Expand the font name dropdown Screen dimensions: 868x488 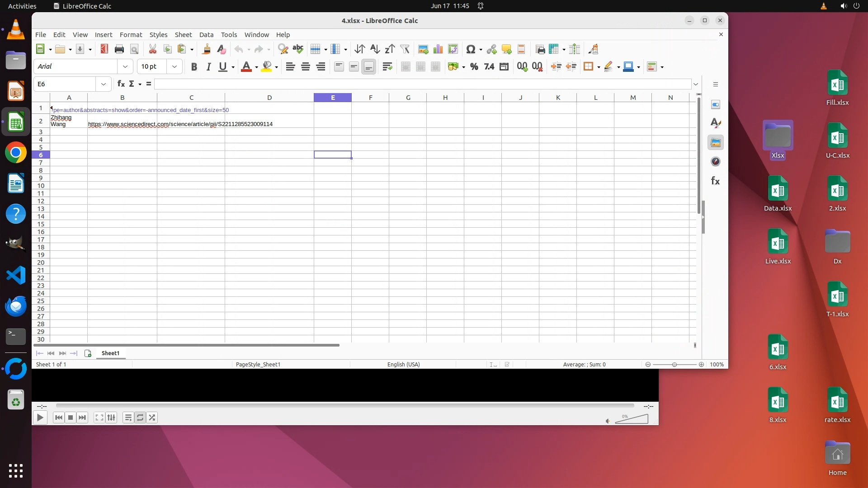[125, 67]
